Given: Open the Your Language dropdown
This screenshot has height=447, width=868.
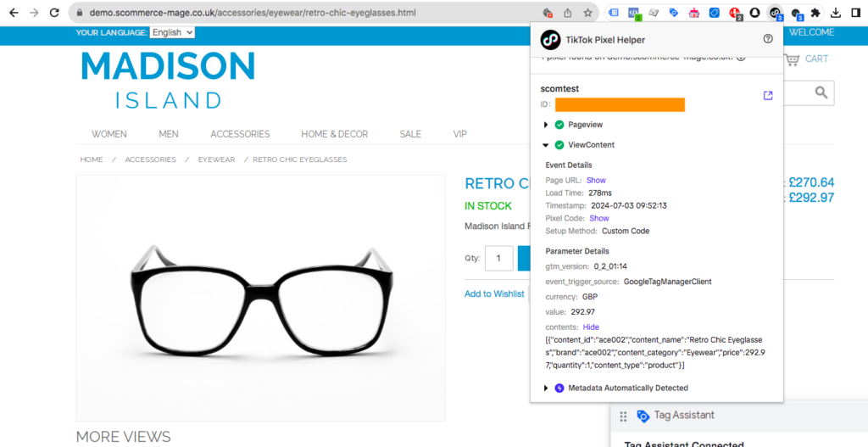Looking at the screenshot, I should point(172,32).
